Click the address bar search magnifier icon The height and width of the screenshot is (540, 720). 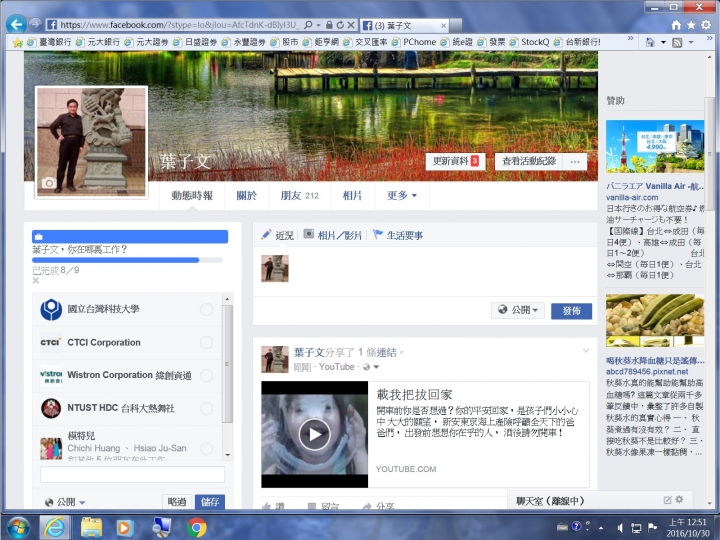[x=308, y=25]
